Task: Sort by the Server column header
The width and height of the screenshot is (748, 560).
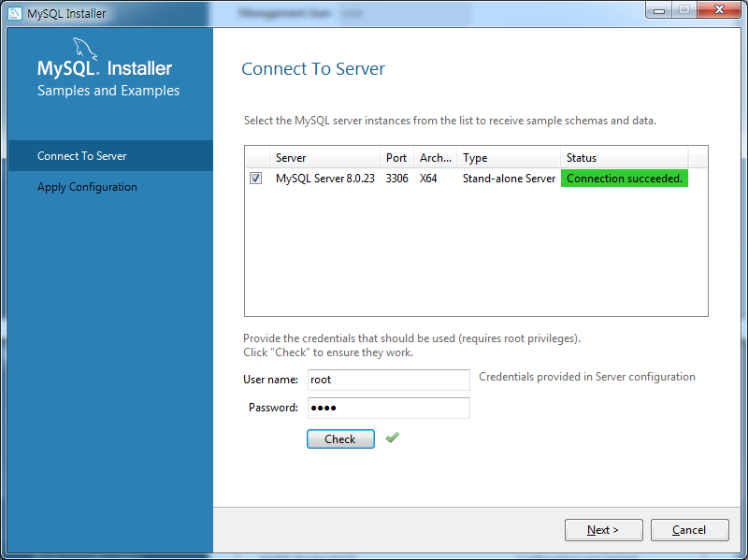Action: tap(324, 158)
